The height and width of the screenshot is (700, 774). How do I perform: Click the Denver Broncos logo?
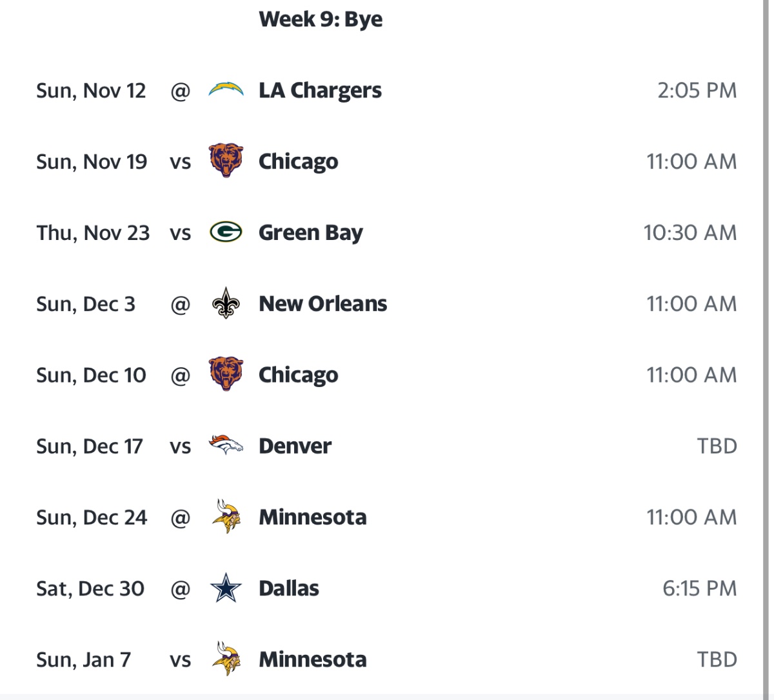coord(226,446)
